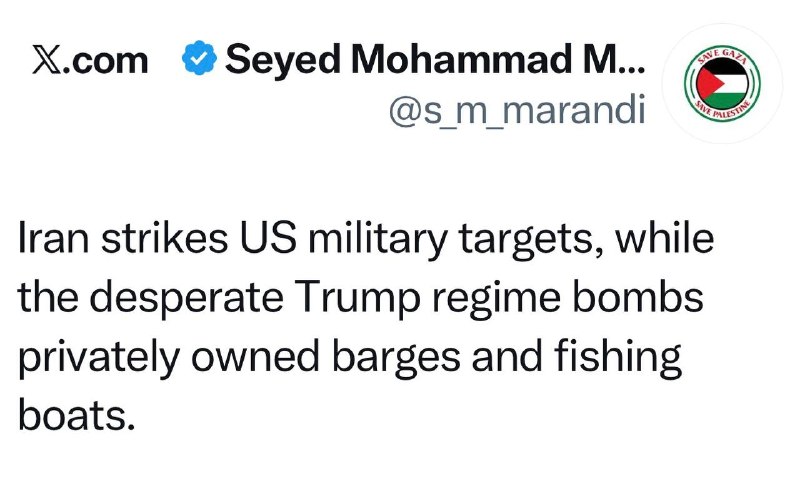Click the word 'desperate' in the post
The height and width of the screenshot is (494, 800).
[x=186, y=298]
